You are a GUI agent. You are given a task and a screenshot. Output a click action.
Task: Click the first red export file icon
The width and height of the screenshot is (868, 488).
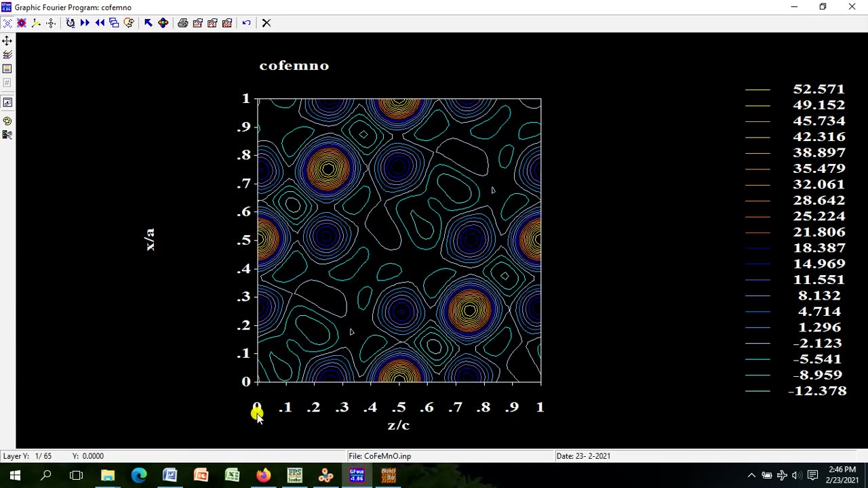(x=197, y=23)
